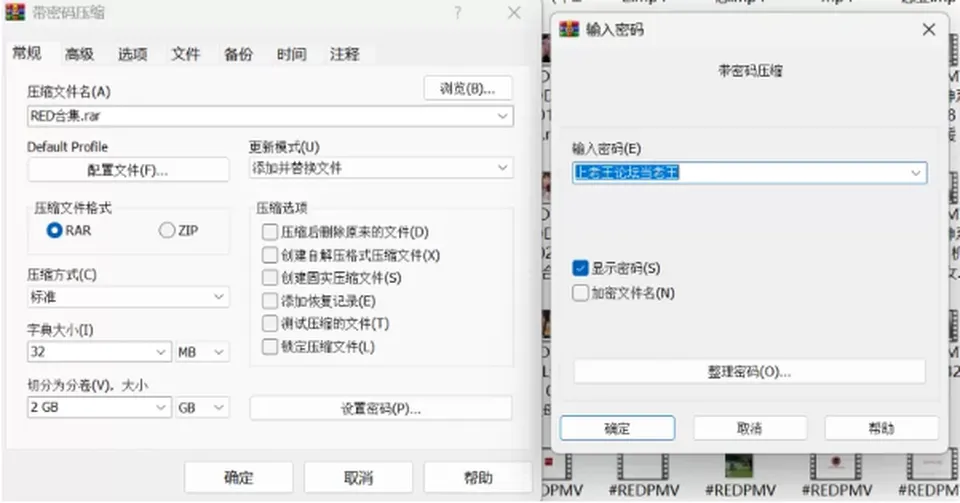
Task: Enable lock archive option (L)
Action: (x=269, y=346)
